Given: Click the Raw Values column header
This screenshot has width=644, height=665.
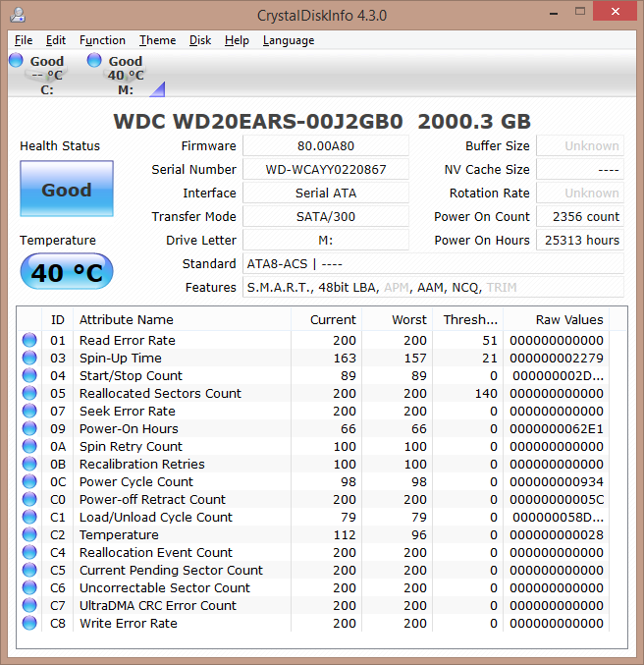Looking at the screenshot, I should click(x=556, y=319).
